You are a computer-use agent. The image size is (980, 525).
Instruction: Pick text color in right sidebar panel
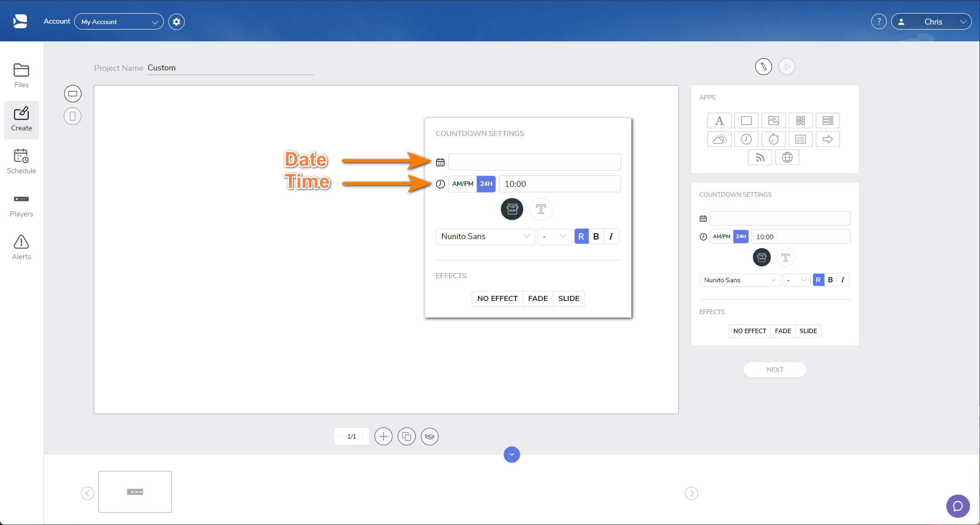click(785, 258)
